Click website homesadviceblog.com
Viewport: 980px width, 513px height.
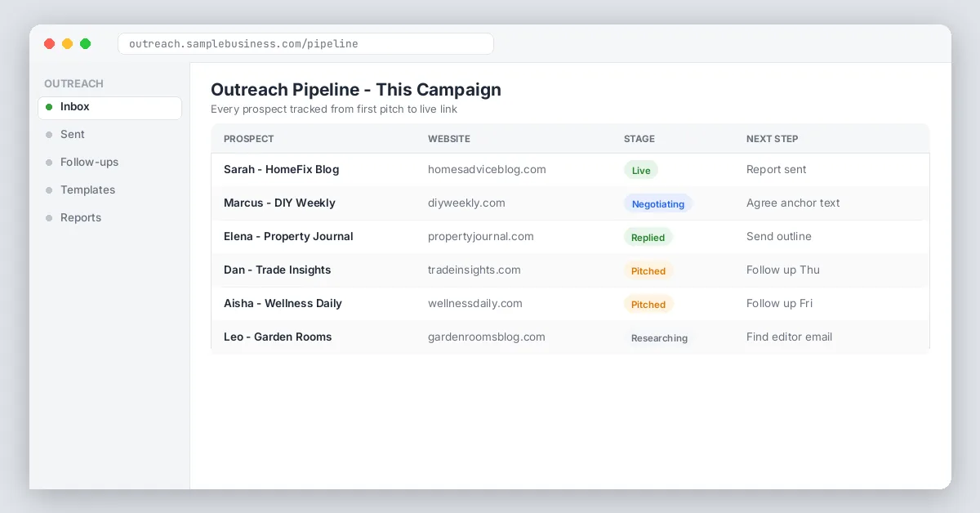coord(487,170)
